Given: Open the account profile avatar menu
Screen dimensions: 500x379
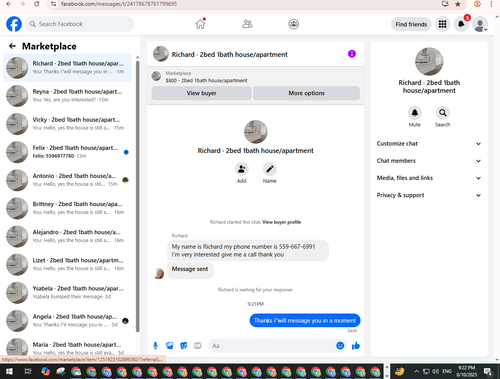Looking at the screenshot, I should pos(480,24).
